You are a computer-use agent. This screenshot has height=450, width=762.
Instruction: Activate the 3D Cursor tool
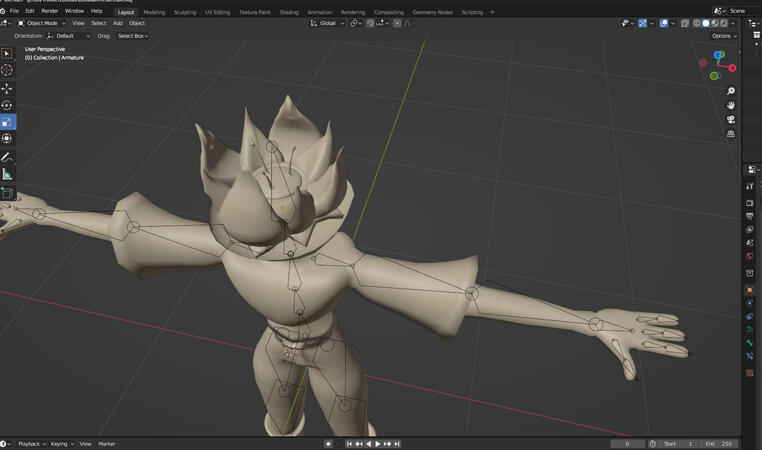point(7,70)
